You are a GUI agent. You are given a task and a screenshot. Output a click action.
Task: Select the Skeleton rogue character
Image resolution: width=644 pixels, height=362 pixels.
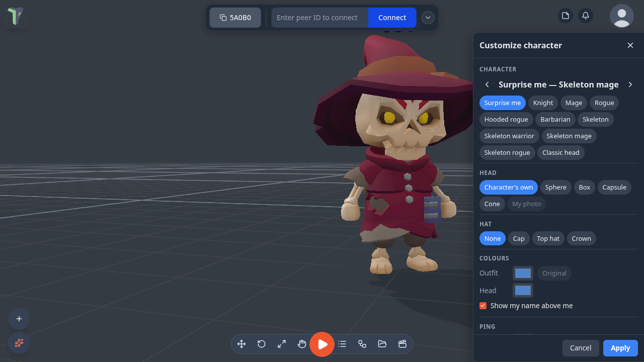pyautogui.click(x=507, y=152)
